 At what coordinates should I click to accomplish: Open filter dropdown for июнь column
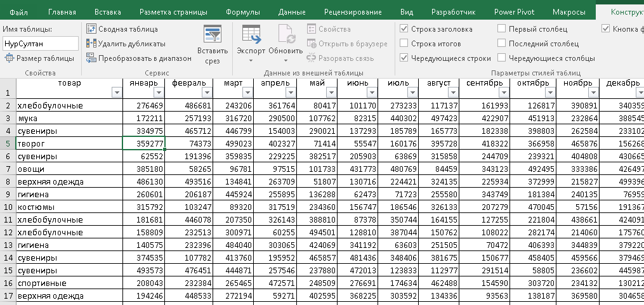(372, 93)
